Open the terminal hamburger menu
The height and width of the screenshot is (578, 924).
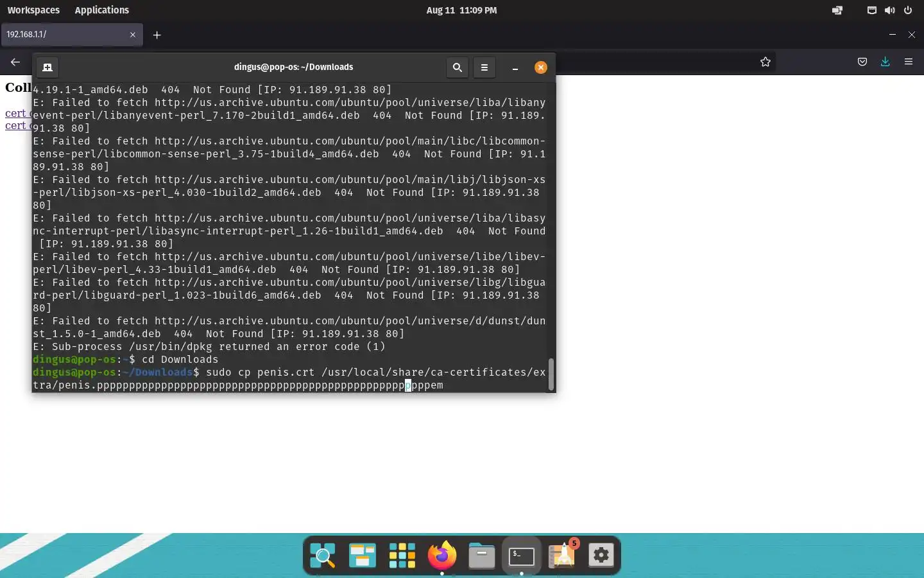tap(484, 67)
